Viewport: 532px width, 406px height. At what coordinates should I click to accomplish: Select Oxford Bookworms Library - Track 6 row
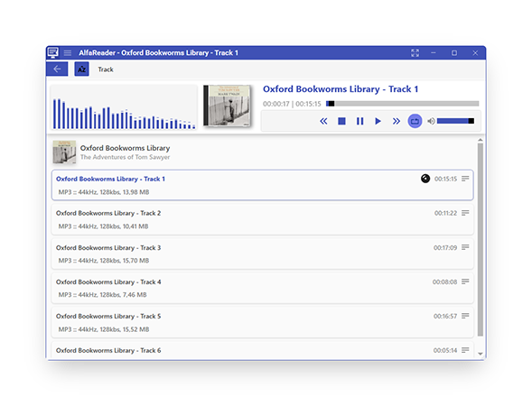click(262, 350)
